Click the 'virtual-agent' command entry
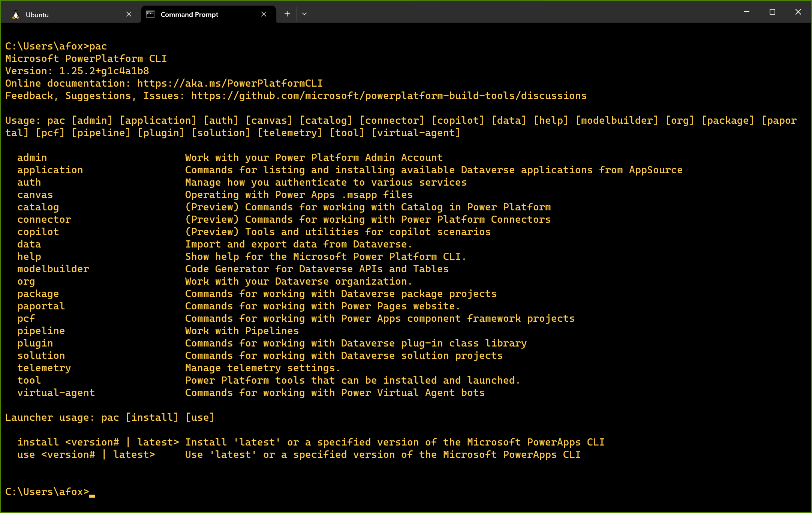 56,393
